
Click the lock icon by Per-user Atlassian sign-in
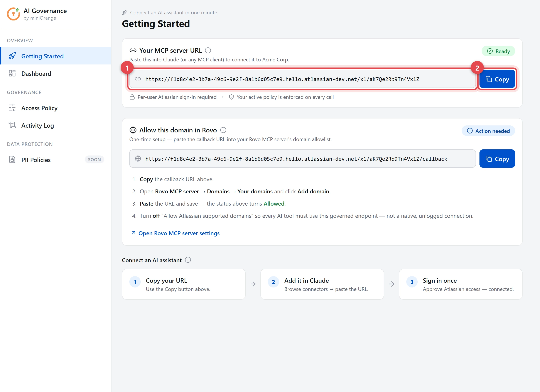(x=132, y=97)
